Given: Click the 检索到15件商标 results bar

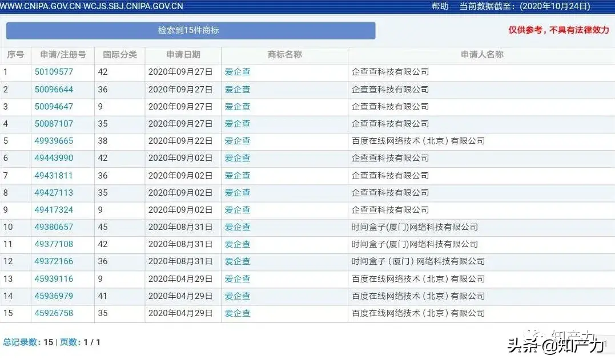Looking at the screenshot, I should point(191,31).
